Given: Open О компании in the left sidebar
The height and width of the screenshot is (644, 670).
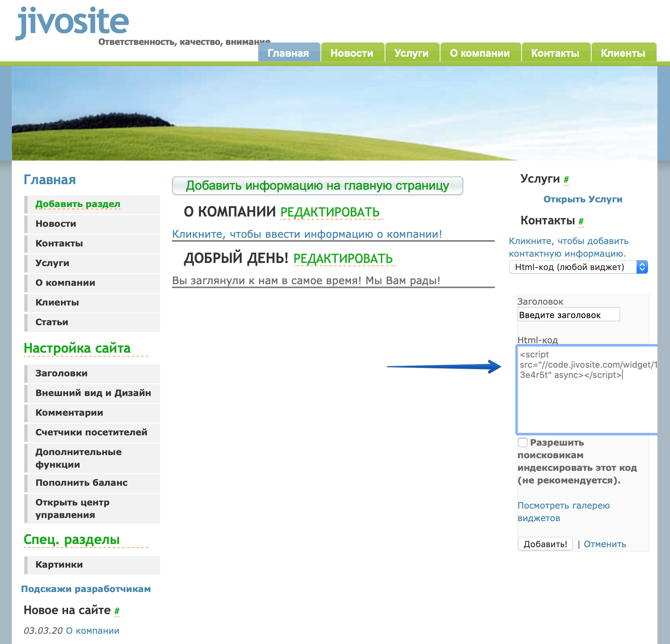Looking at the screenshot, I should (93, 283).
